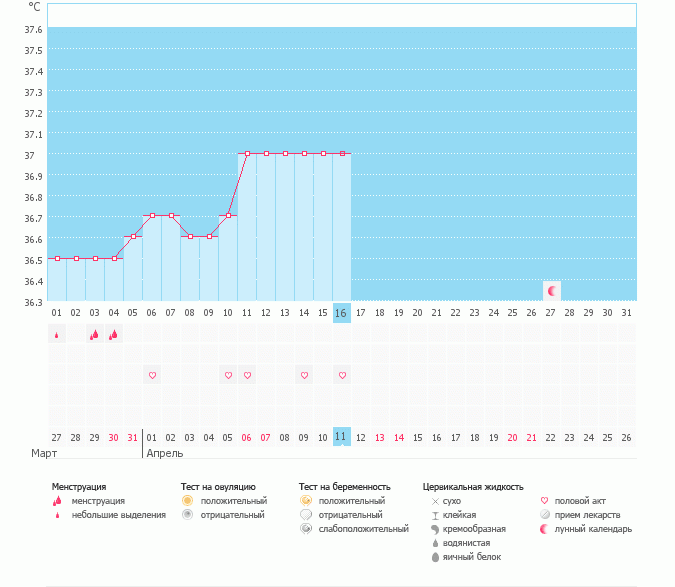
Task: Click the negative ovulation test legend icon
Action: click(x=187, y=514)
